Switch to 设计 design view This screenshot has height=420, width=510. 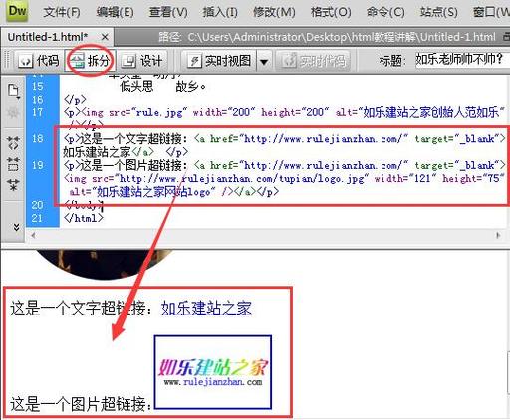pos(141,61)
